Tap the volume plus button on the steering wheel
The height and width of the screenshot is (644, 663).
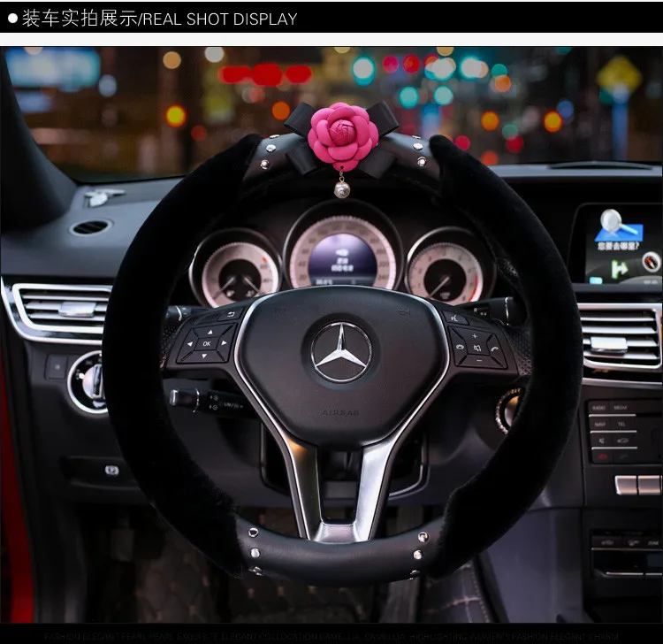pos(475,336)
